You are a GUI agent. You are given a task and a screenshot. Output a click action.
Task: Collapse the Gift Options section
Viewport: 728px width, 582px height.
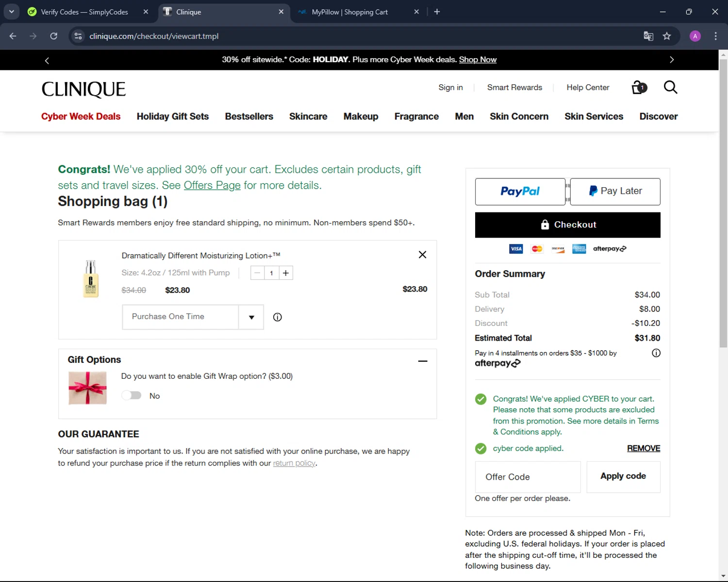pyautogui.click(x=423, y=361)
